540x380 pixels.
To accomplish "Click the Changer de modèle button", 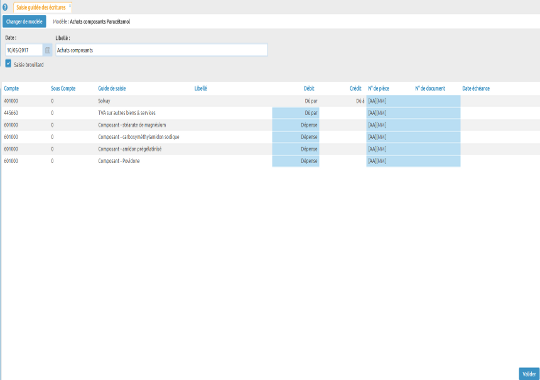I will tap(24, 21).
